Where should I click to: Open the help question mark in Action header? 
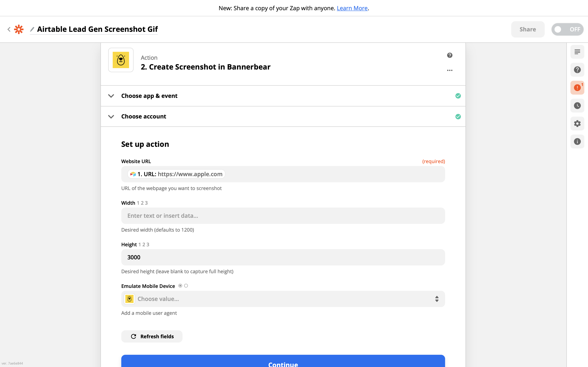pos(450,55)
